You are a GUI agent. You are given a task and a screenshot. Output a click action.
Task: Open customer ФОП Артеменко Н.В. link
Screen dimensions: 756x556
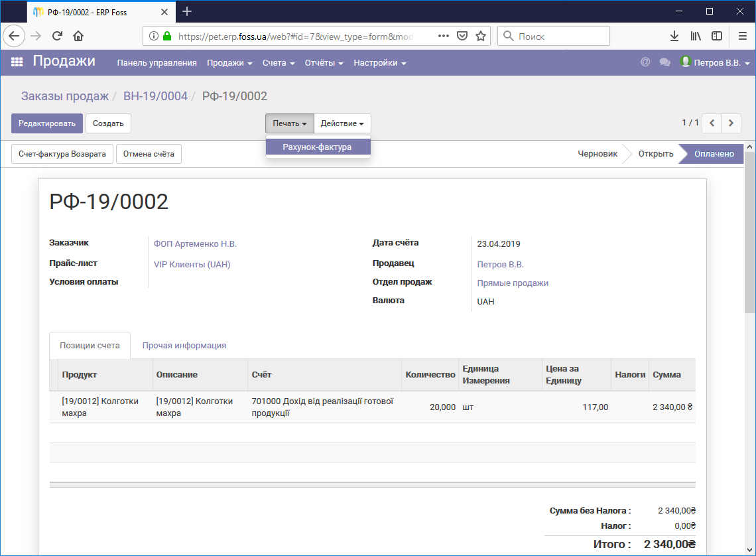click(195, 244)
